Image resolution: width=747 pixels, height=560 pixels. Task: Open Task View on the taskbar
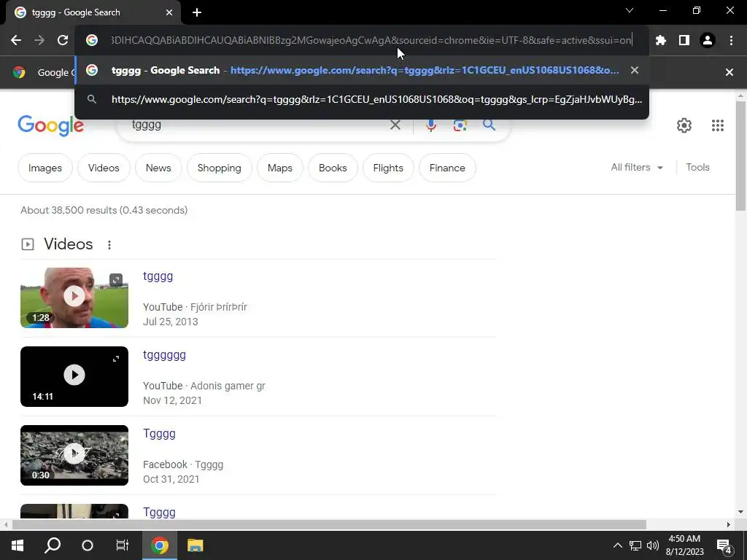click(123, 545)
